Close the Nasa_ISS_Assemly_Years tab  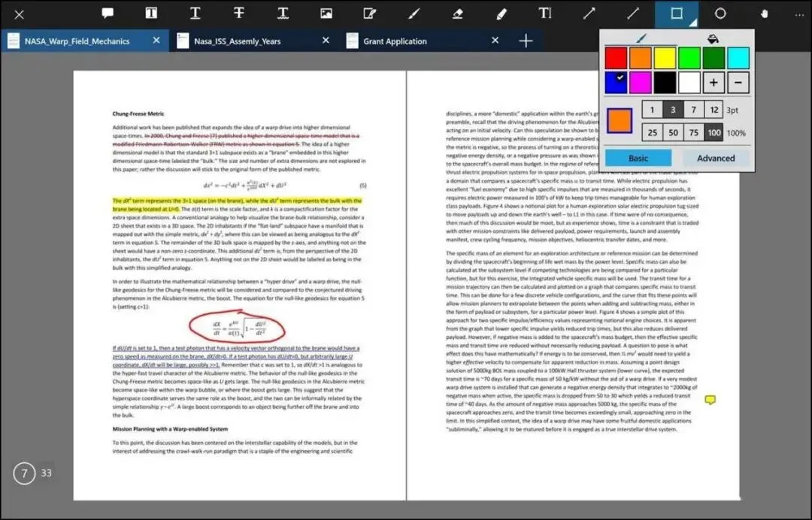[326, 41]
